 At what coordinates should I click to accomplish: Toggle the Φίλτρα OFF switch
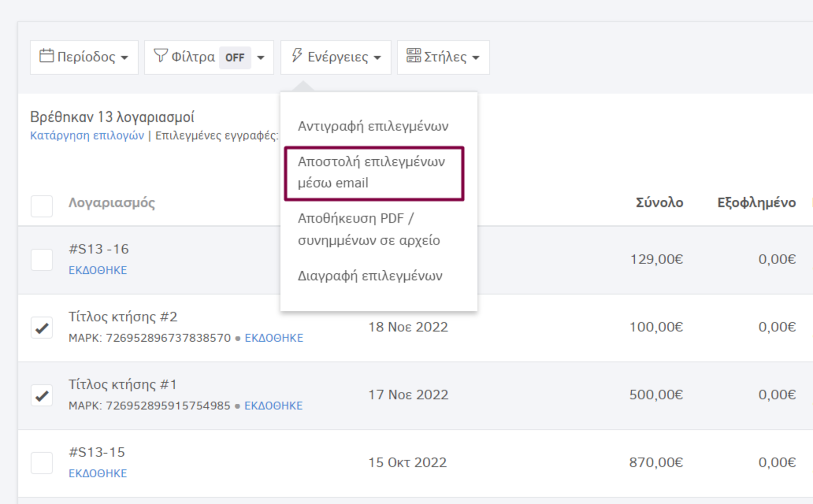click(x=235, y=57)
